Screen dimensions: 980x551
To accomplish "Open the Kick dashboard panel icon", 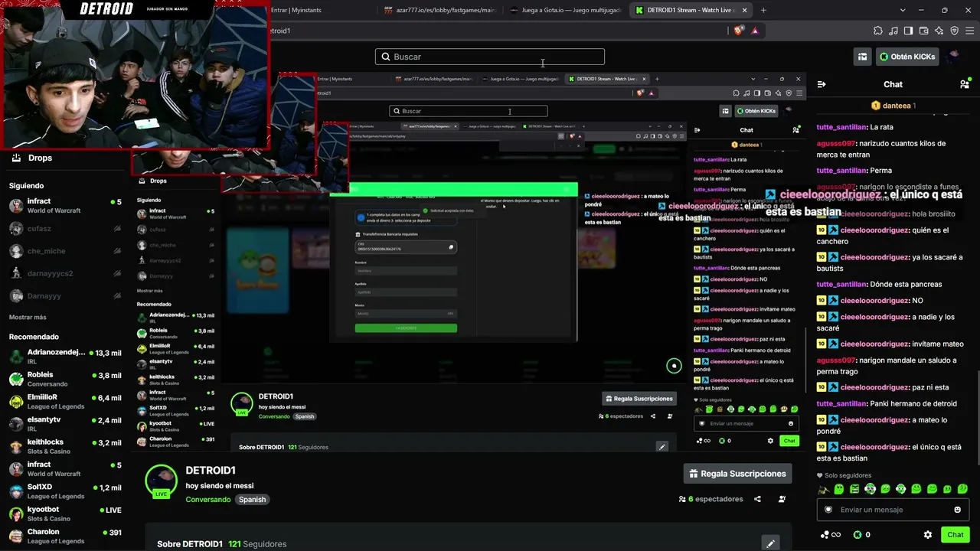I will pos(862,57).
